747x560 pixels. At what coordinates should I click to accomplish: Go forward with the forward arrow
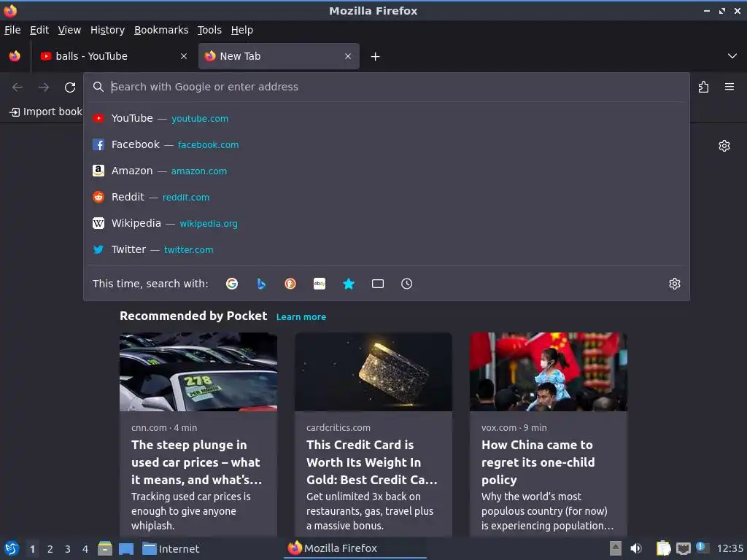pos(44,87)
